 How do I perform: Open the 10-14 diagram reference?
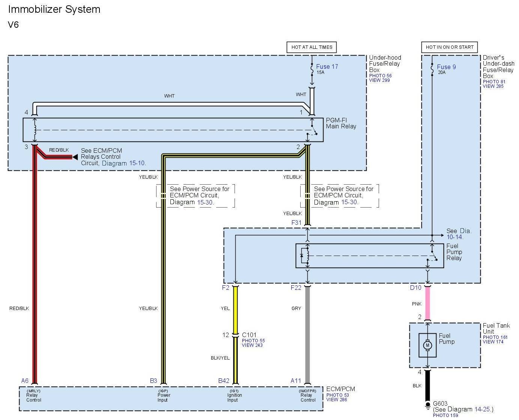(x=454, y=237)
